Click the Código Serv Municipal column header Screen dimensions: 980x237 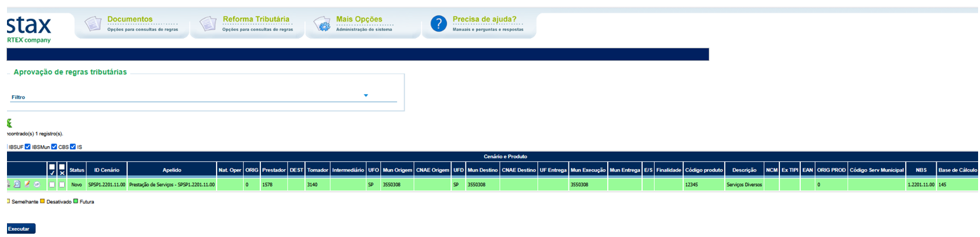point(876,170)
